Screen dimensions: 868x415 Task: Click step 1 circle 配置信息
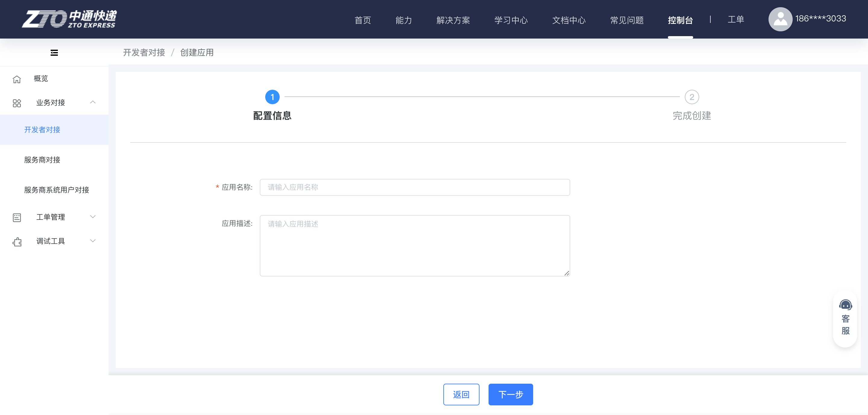(x=272, y=97)
